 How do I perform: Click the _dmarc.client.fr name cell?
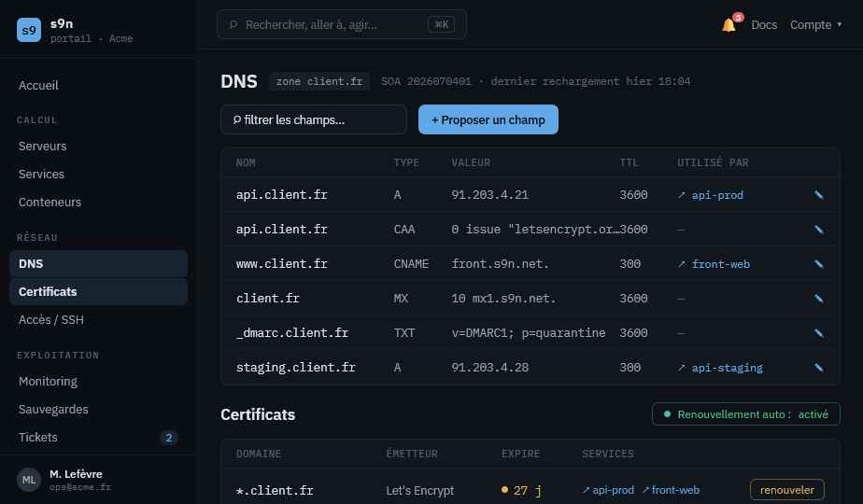tap(292, 333)
